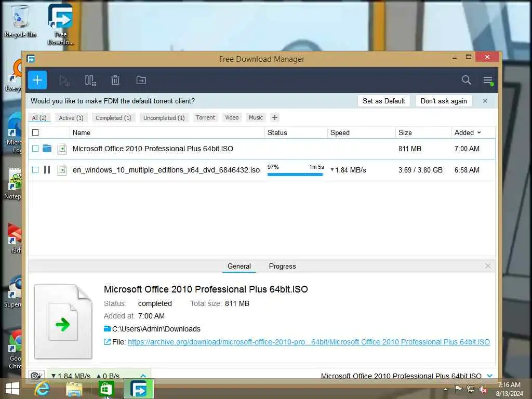Open the download folder icon in details
The image size is (532, 399).
tap(107, 329)
